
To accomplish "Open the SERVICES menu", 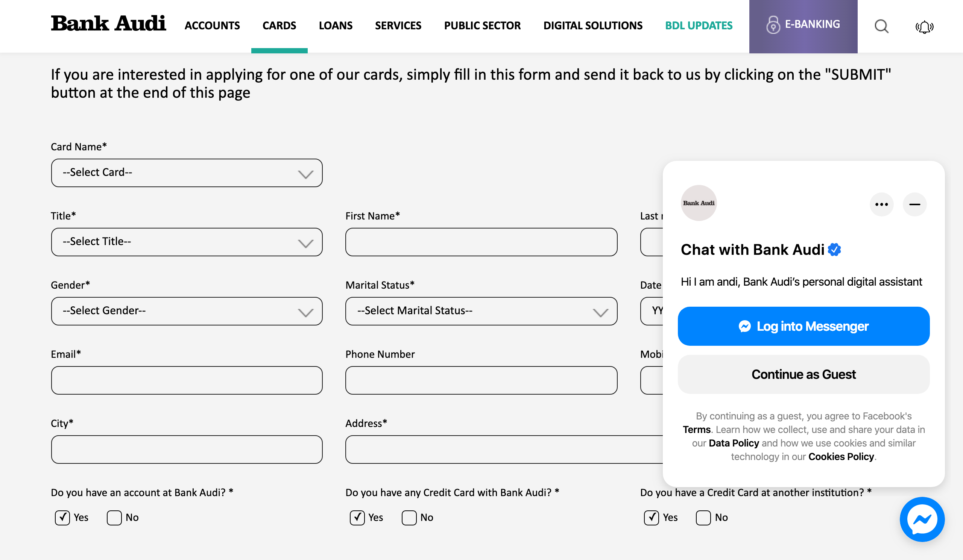I will point(398,26).
